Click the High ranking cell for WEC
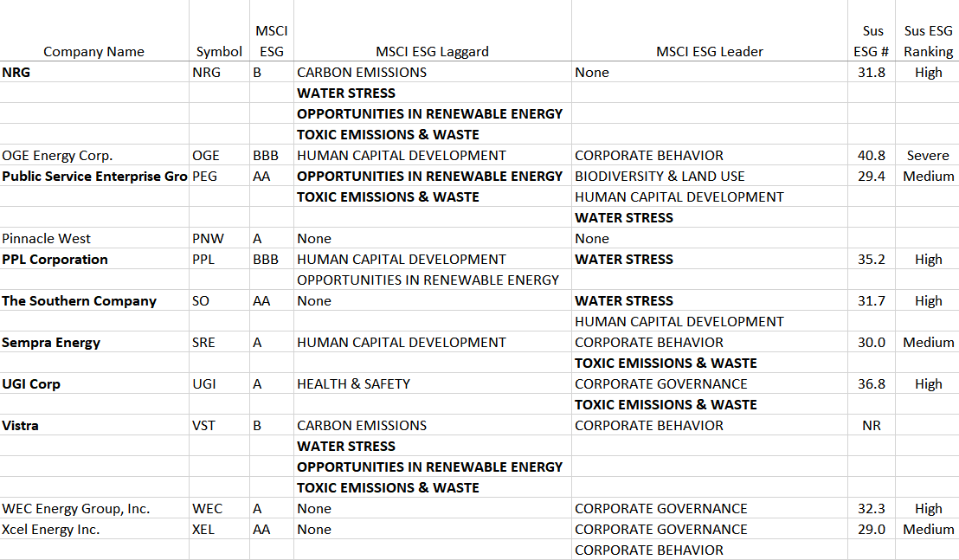This screenshot has width=959, height=560. pyautogui.click(x=927, y=508)
